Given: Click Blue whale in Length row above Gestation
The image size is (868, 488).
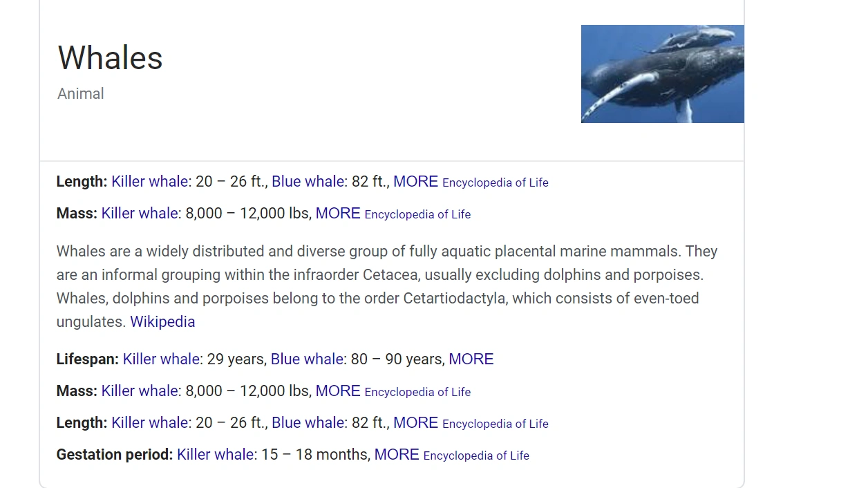Looking at the screenshot, I should click(308, 423).
